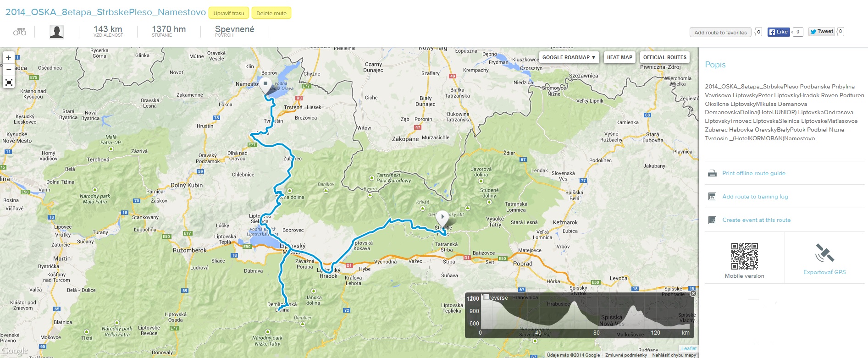Click the Exportovať GPS link
Image resolution: width=868 pixels, height=358 pixels.
click(824, 272)
